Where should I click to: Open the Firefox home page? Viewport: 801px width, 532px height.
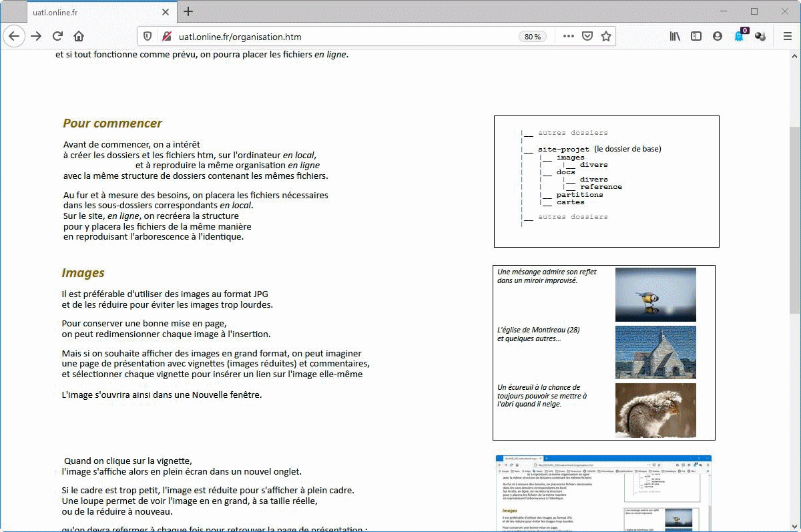tap(79, 36)
